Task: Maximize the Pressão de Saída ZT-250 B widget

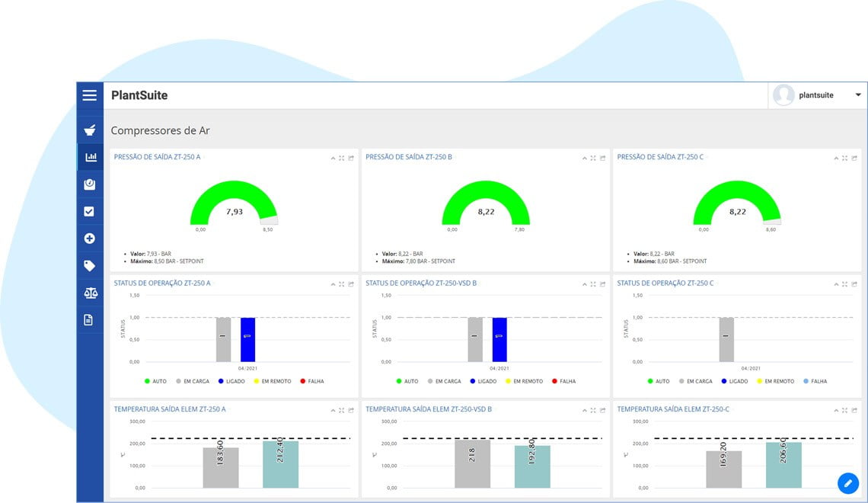Action: point(593,159)
